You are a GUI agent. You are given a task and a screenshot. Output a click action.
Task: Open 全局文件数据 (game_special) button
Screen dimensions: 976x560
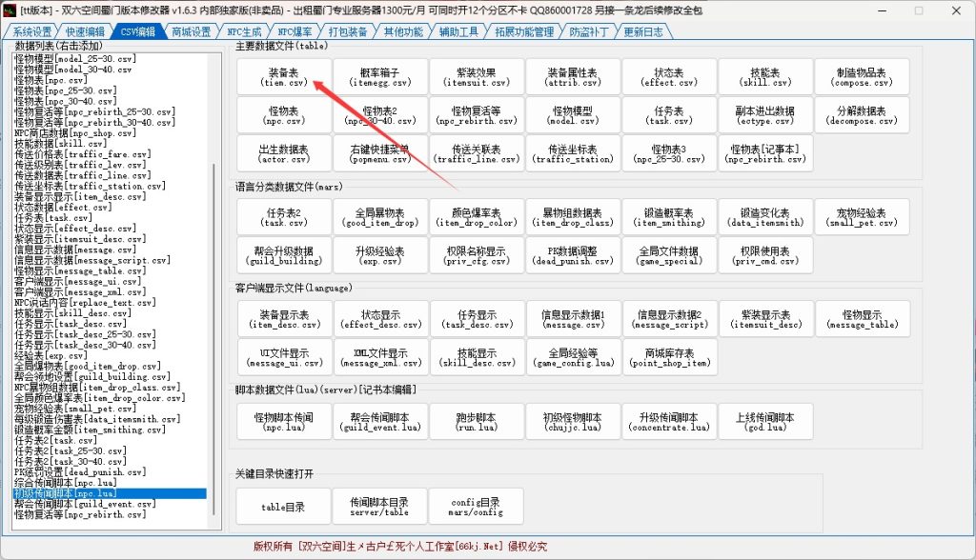(x=668, y=255)
